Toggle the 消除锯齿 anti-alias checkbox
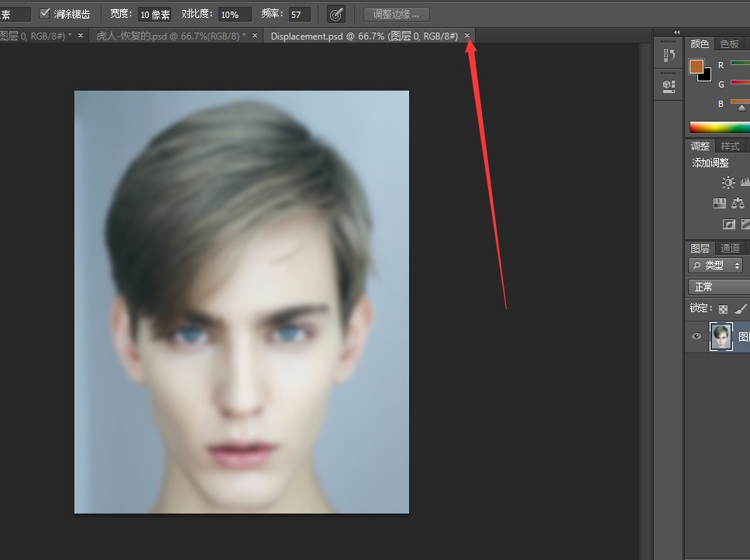Viewport: 750px width, 560px height. point(44,14)
